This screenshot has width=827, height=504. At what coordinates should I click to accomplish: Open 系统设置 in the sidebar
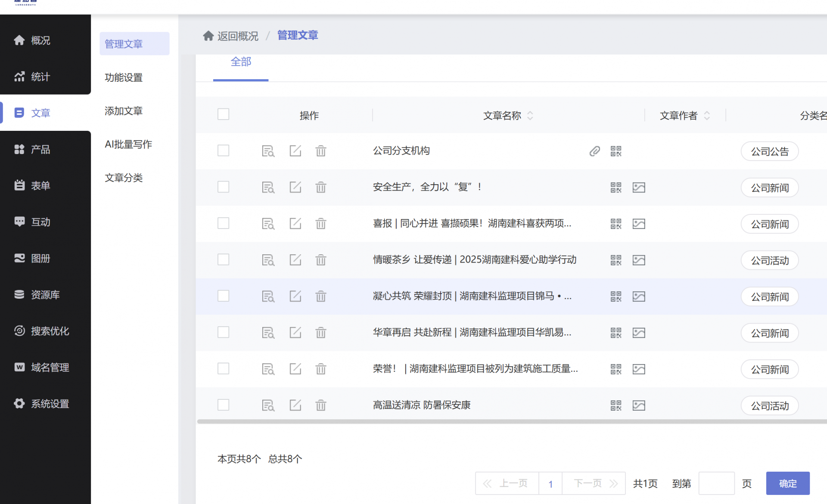click(45, 404)
